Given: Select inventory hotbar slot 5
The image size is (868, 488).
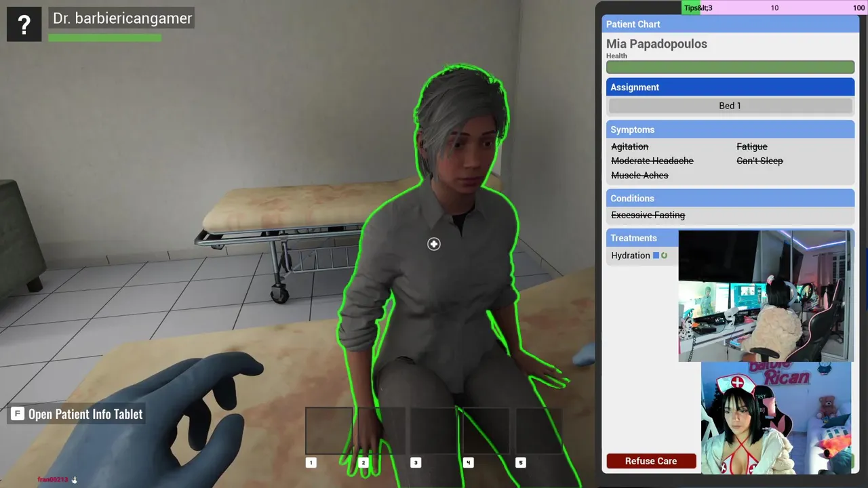Looking at the screenshot, I should click(x=539, y=430).
